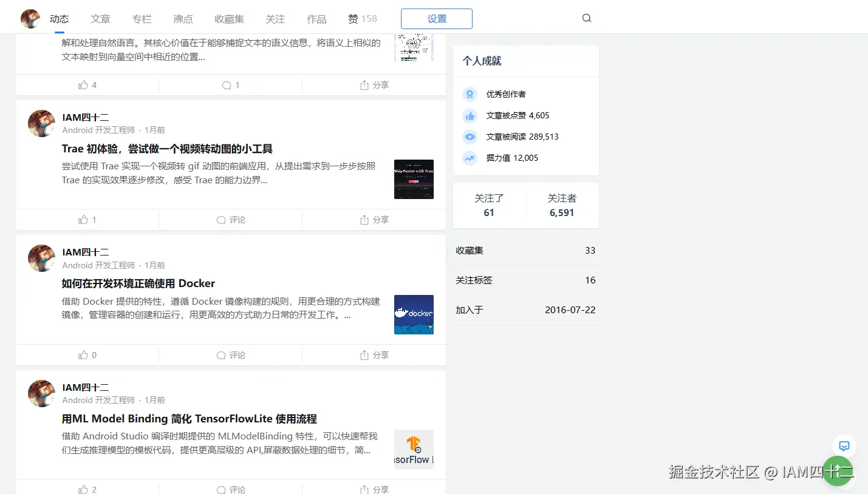The height and width of the screenshot is (494, 868).
Task: Click author name on Trae 初体验 post
Action: [86, 117]
